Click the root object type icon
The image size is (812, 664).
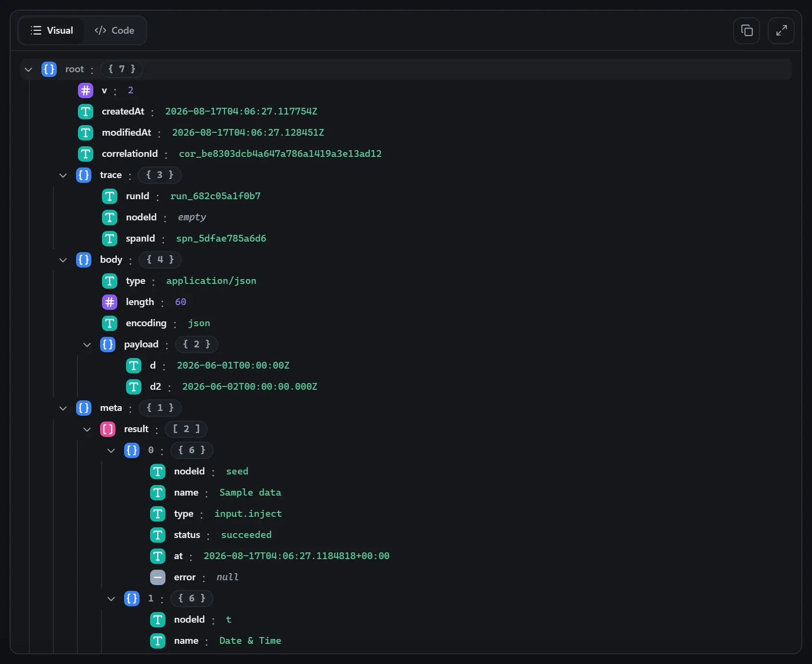click(49, 69)
